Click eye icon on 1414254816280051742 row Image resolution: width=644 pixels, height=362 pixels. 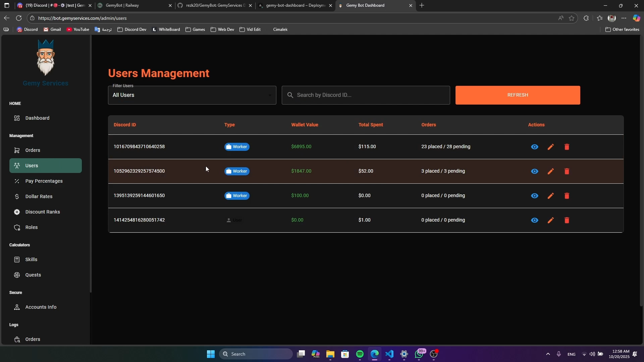tap(534, 220)
